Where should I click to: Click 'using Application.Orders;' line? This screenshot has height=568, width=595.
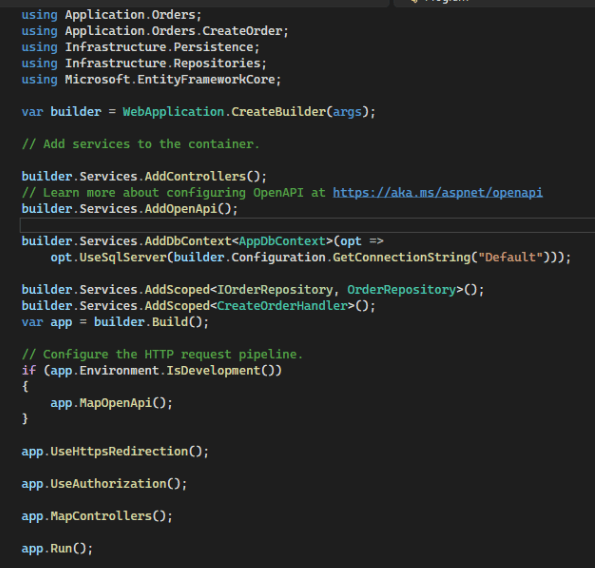tap(112, 15)
